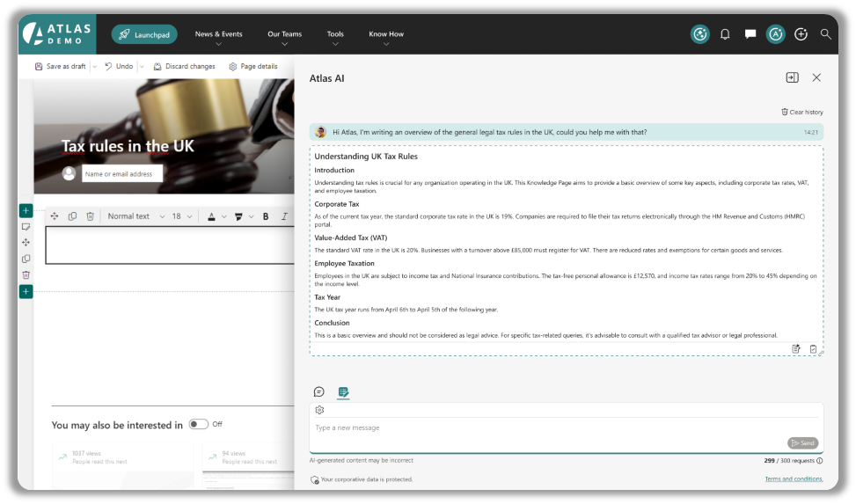Image resolution: width=856 pixels, height=504 pixels.
Task: Click the duplicate section icon in left rail
Action: click(x=26, y=259)
